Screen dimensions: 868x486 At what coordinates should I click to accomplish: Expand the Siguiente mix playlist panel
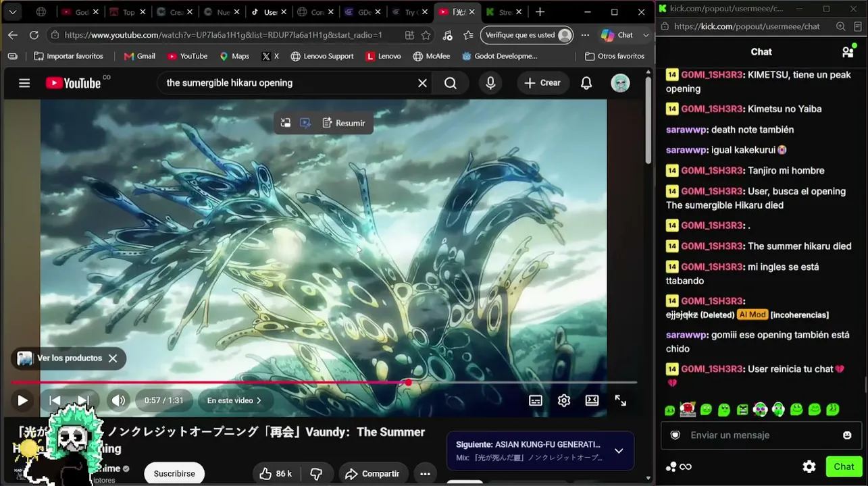(x=618, y=451)
